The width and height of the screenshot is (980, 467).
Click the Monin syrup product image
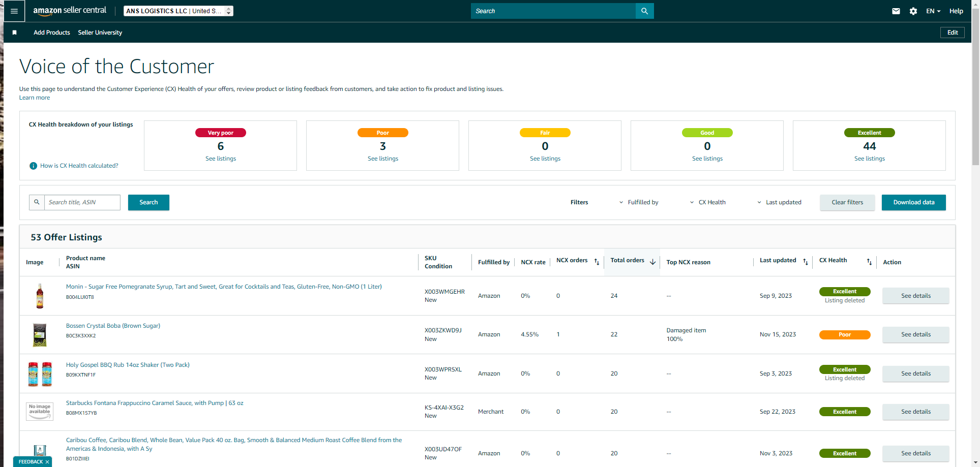click(x=40, y=296)
